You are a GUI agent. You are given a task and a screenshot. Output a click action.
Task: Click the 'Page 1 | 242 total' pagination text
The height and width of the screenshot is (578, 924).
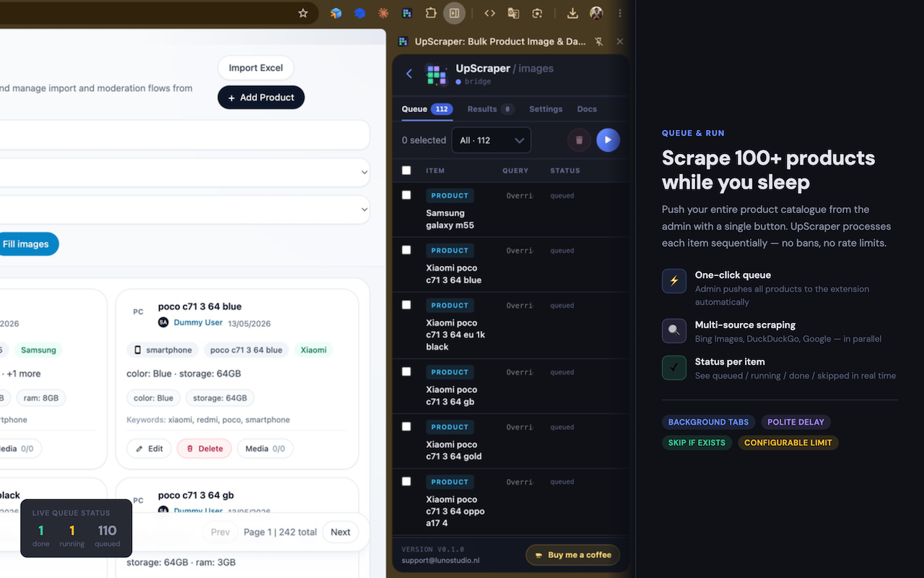tap(280, 532)
